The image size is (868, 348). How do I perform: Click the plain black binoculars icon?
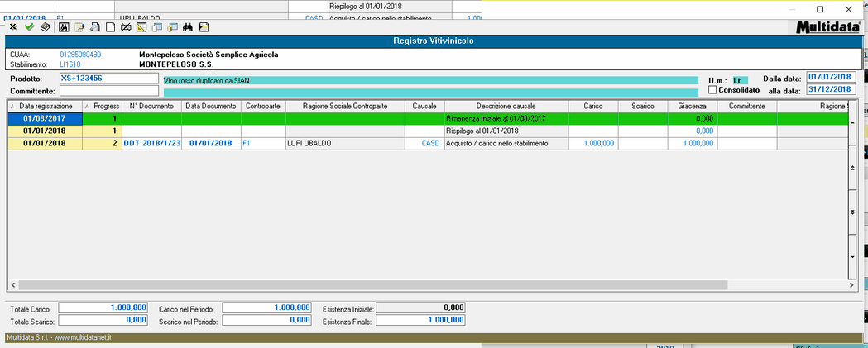(x=188, y=27)
